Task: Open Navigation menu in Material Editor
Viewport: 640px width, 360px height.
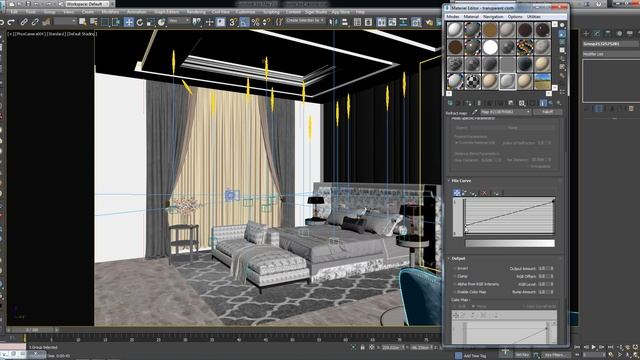Action: (x=493, y=17)
